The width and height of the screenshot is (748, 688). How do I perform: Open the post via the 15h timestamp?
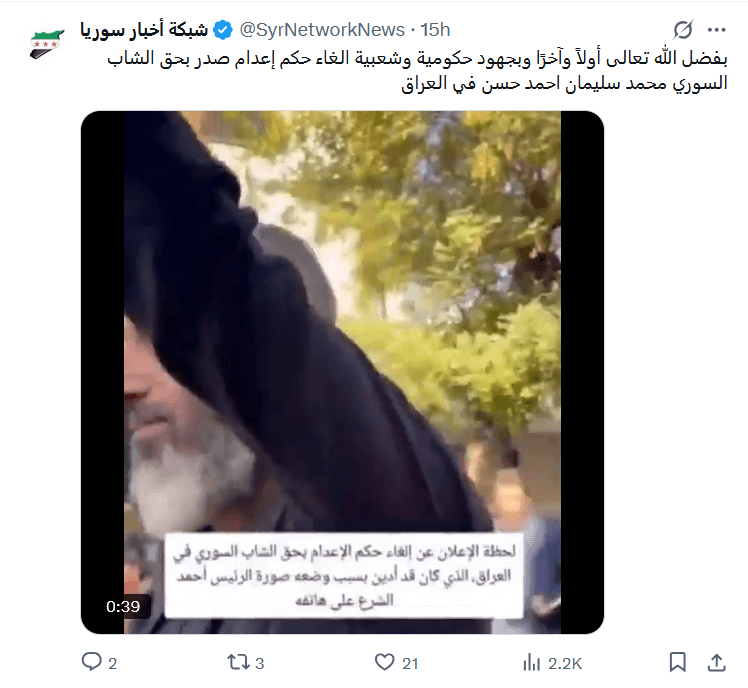(435, 30)
